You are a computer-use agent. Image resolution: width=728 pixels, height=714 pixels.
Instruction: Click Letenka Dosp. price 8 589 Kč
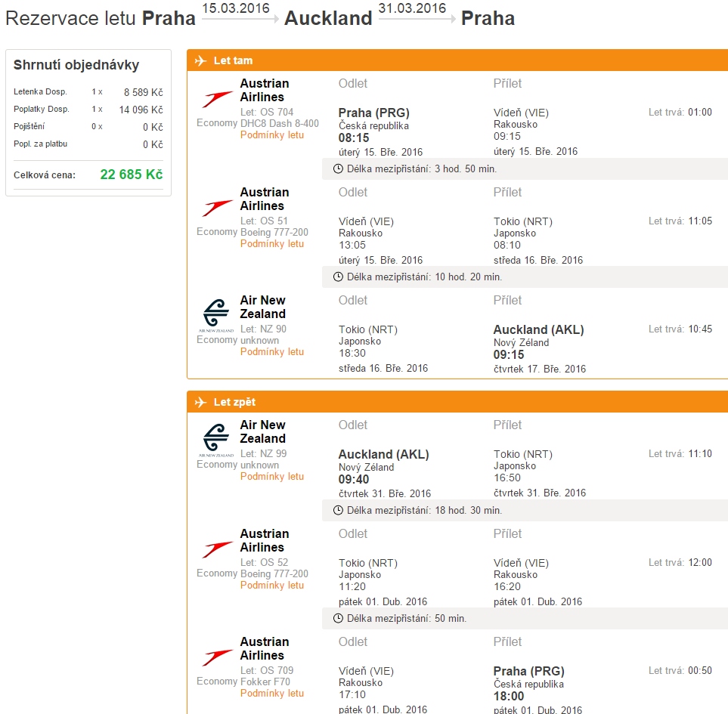[143, 92]
